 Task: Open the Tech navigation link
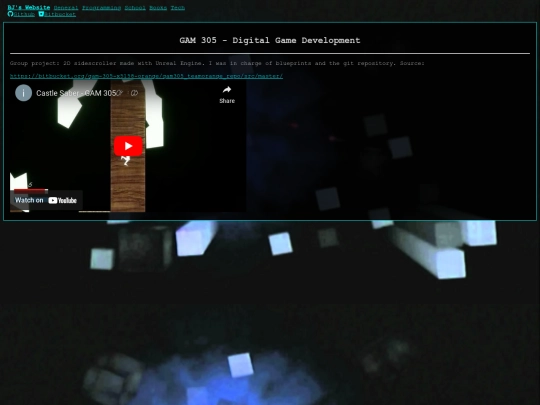coord(178,8)
